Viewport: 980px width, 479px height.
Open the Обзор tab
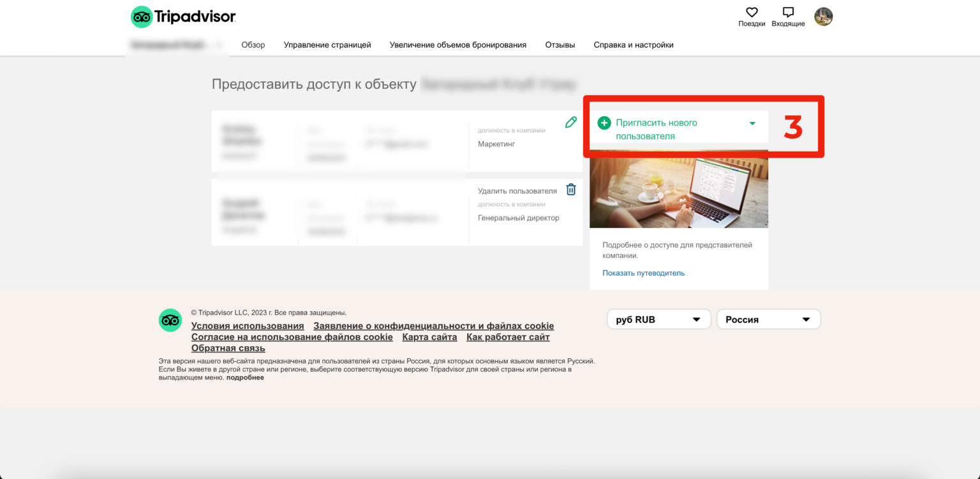tap(253, 45)
